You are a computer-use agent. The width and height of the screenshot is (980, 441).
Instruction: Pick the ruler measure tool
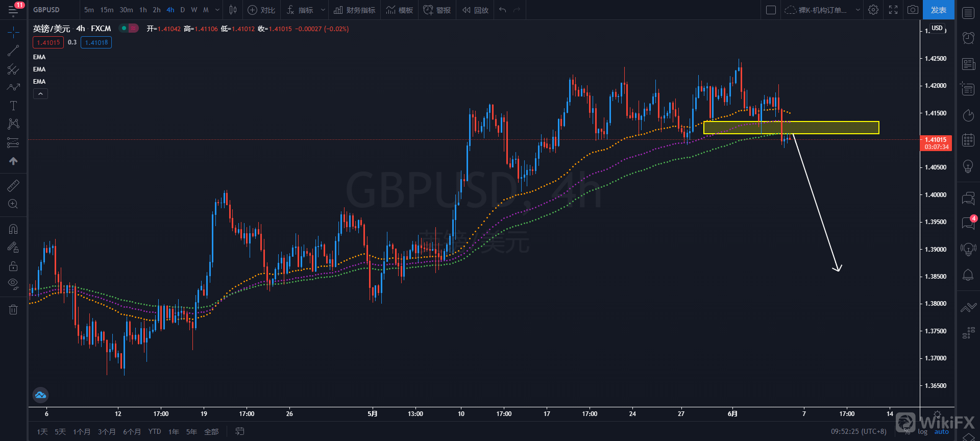tap(13, 185)
